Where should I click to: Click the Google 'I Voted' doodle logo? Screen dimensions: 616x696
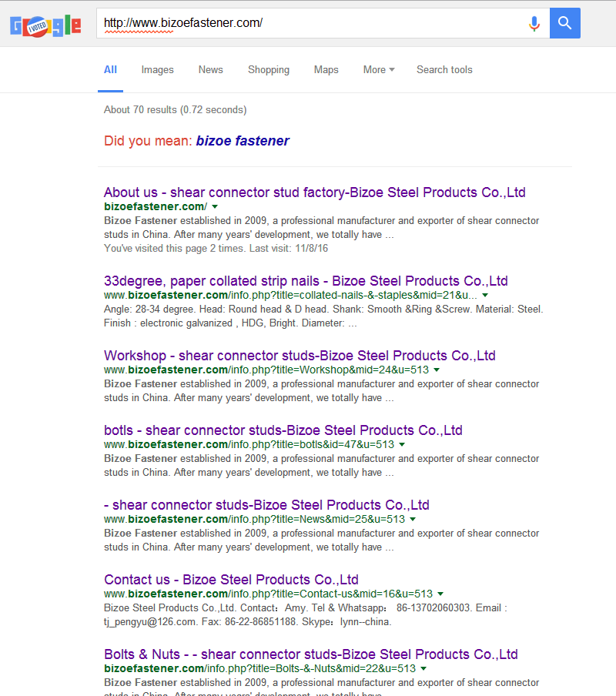[x=45, y=26]
